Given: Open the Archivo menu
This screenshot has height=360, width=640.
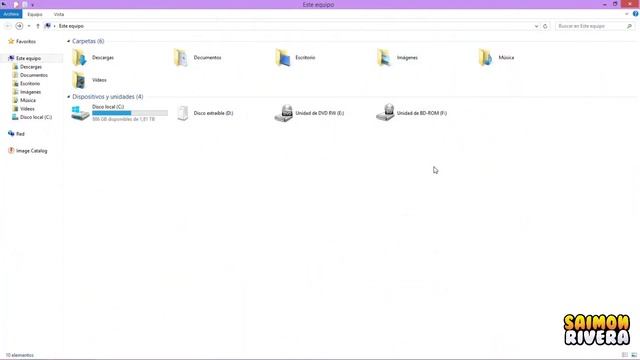Looking at the screenshot, I should coord(11,14).
